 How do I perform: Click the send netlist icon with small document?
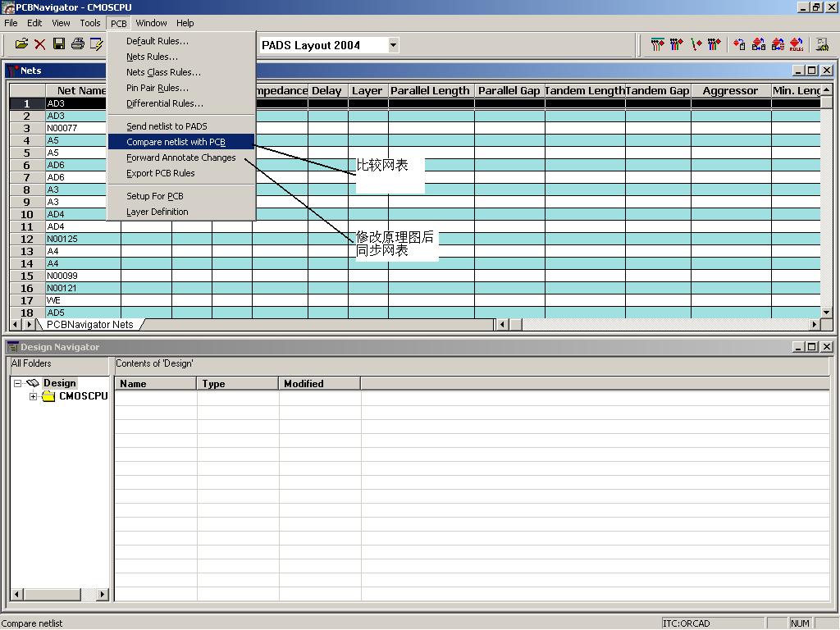(739, 44)
